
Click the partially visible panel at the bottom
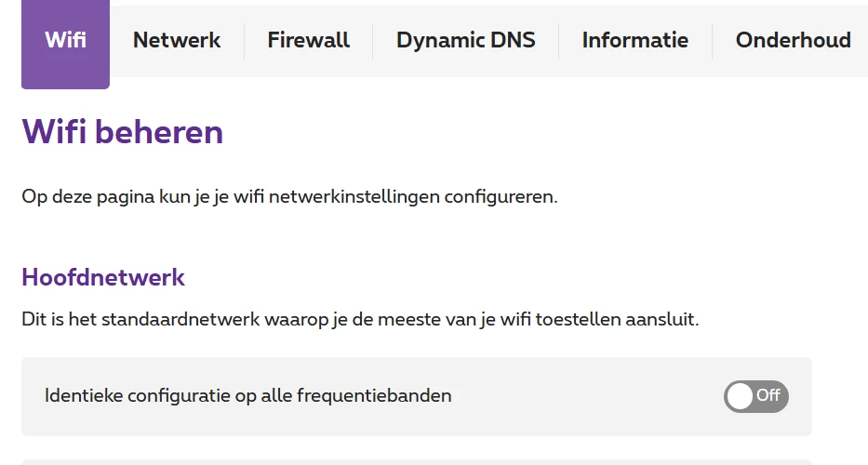point(416,461)
